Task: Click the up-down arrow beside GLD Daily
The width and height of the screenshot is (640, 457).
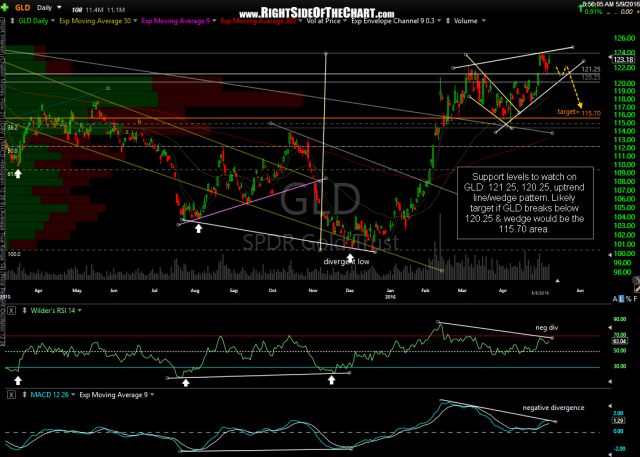Action: (13, 21)
